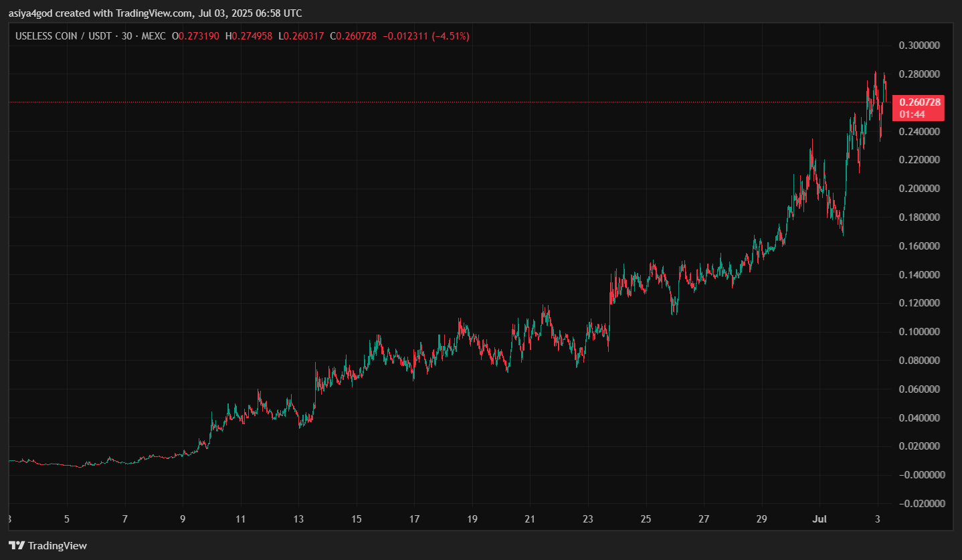Screen dimensions: 962x560
Task: Click the change value −0.012311 (−4.51%)
Action: (426, 36)
